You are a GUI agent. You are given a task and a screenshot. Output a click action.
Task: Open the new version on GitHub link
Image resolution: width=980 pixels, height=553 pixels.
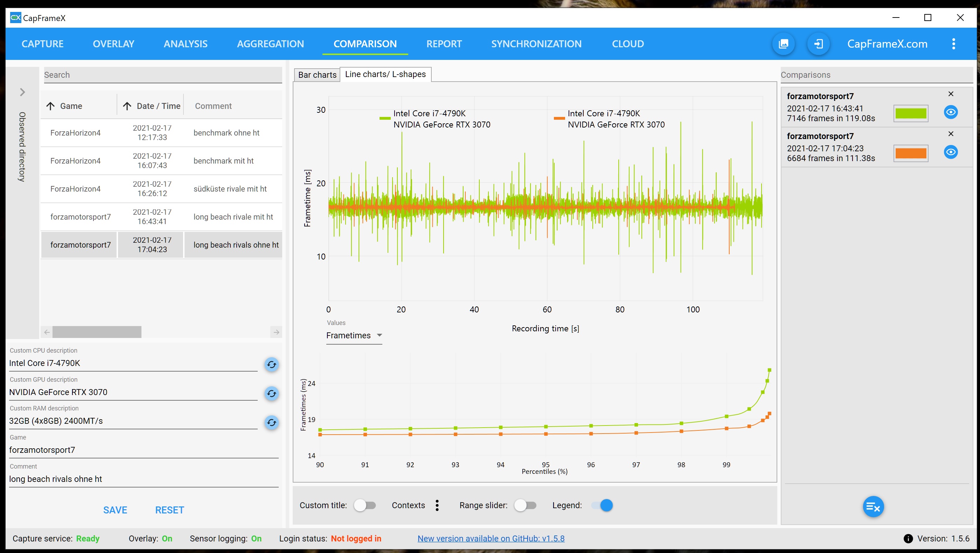491,539
